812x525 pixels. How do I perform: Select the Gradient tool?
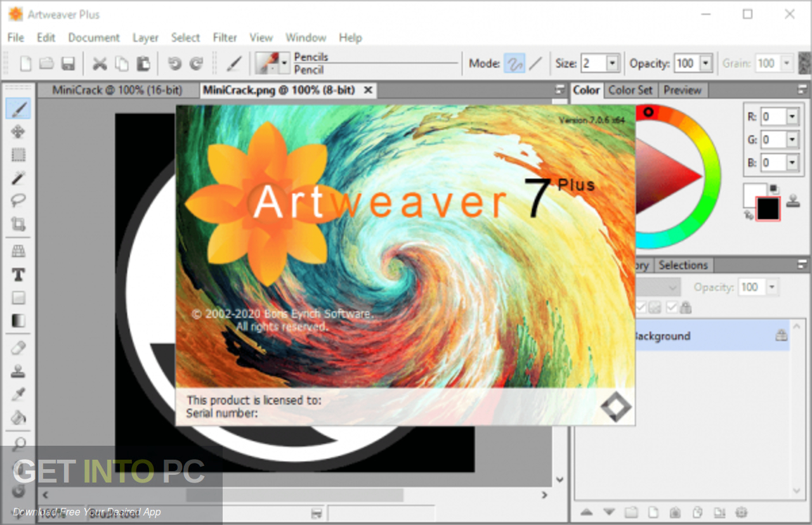[x=18, y=321]
